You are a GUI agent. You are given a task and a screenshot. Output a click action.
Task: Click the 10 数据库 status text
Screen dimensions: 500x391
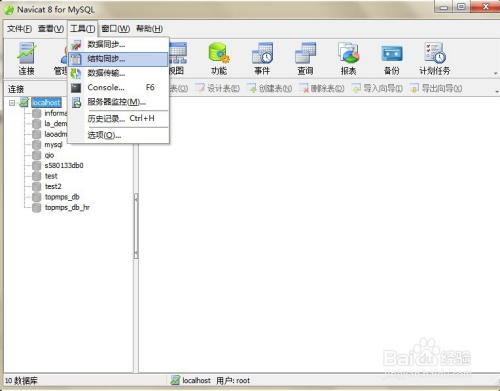[21, 381]
